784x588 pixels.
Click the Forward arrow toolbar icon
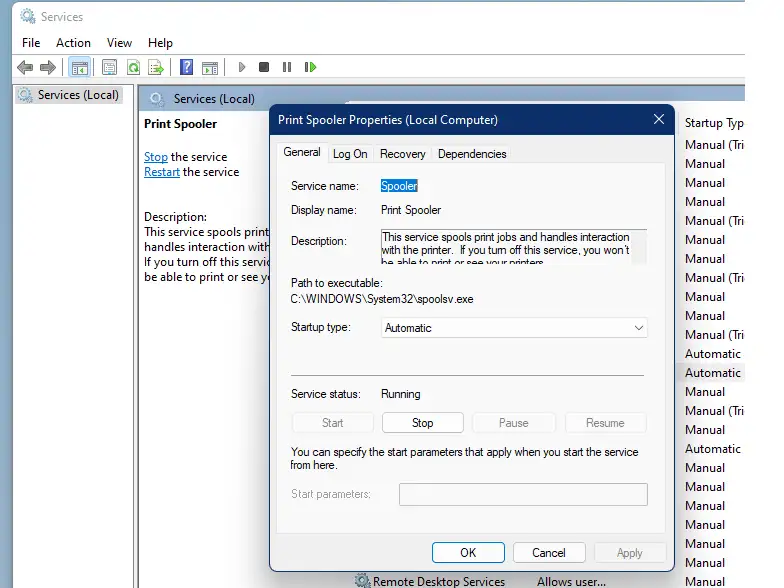48,67
